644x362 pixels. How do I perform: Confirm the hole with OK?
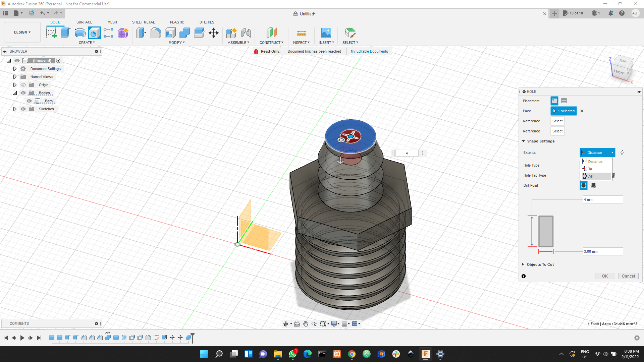pyautogui.click(x=604, y=276)
